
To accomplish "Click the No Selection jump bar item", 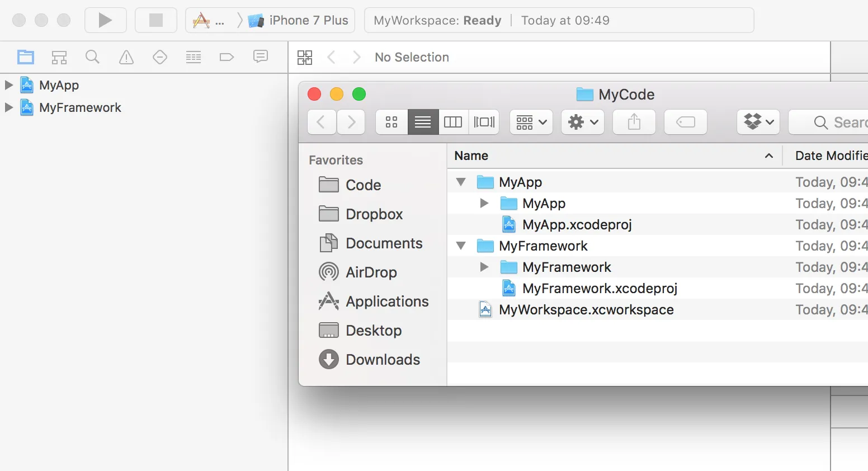I will coord(412,57).
